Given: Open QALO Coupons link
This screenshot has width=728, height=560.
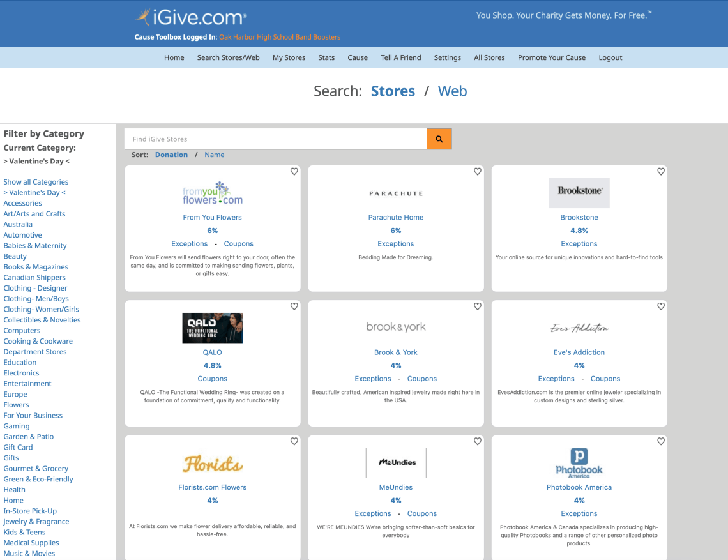Looking at the screenshot, I should click(212, 379).
